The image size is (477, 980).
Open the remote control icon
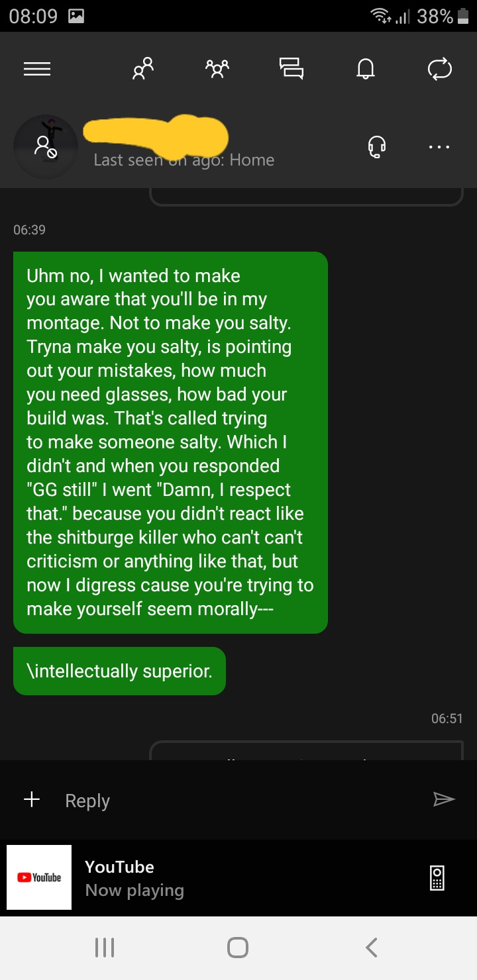[x=437, y=877]
